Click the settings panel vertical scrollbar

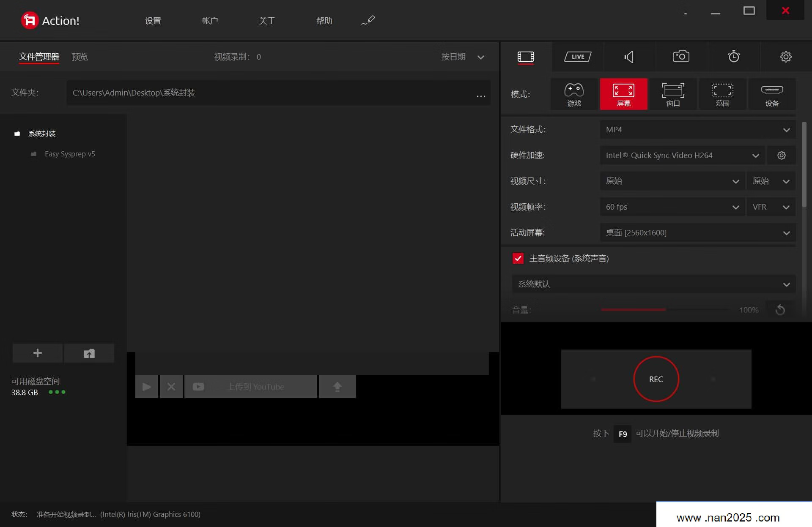[x=804, y=165]
